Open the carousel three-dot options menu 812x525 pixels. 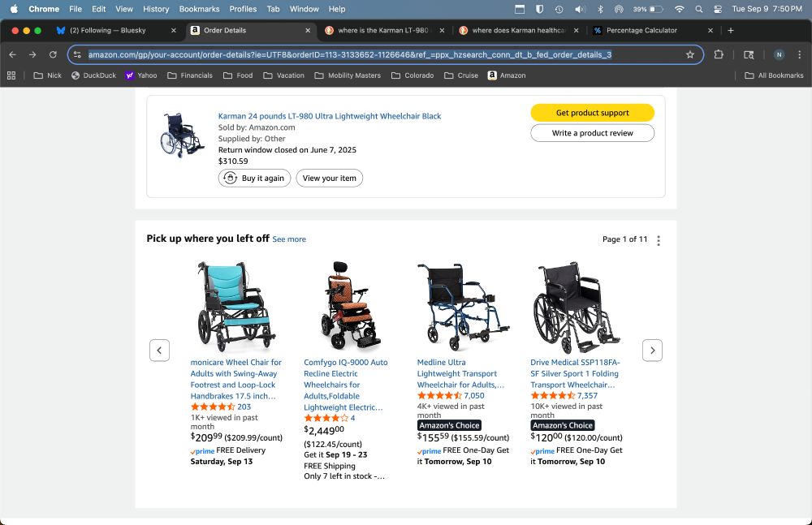point(659,240)
